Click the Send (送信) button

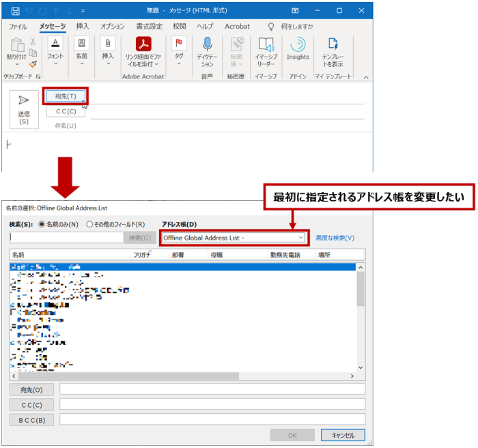coord(24,109)
